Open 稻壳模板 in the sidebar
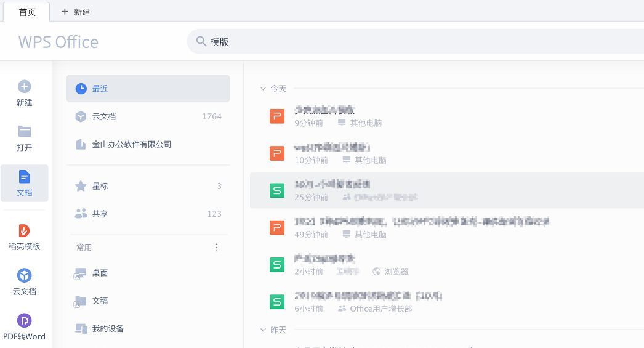 pyautogui.click(x=24, y=238)
